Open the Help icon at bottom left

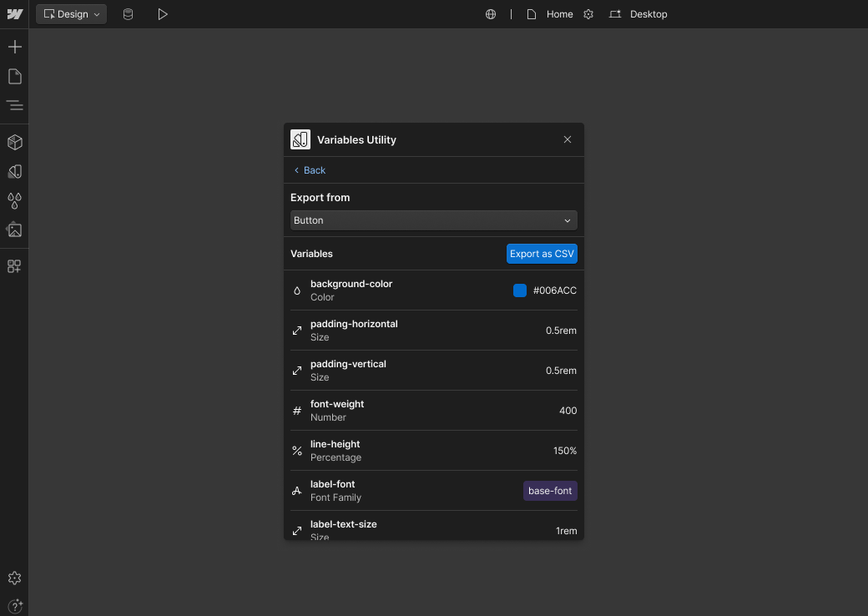15,606
